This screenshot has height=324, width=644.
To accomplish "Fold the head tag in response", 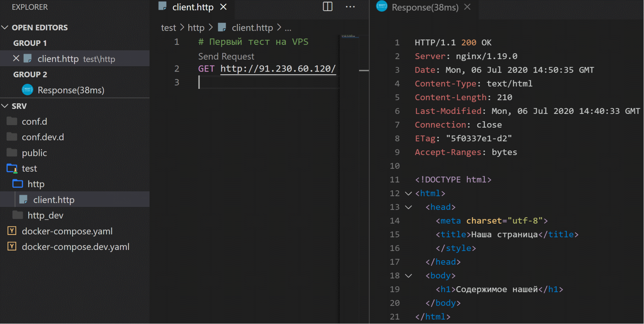I will (x=408, y=207).
